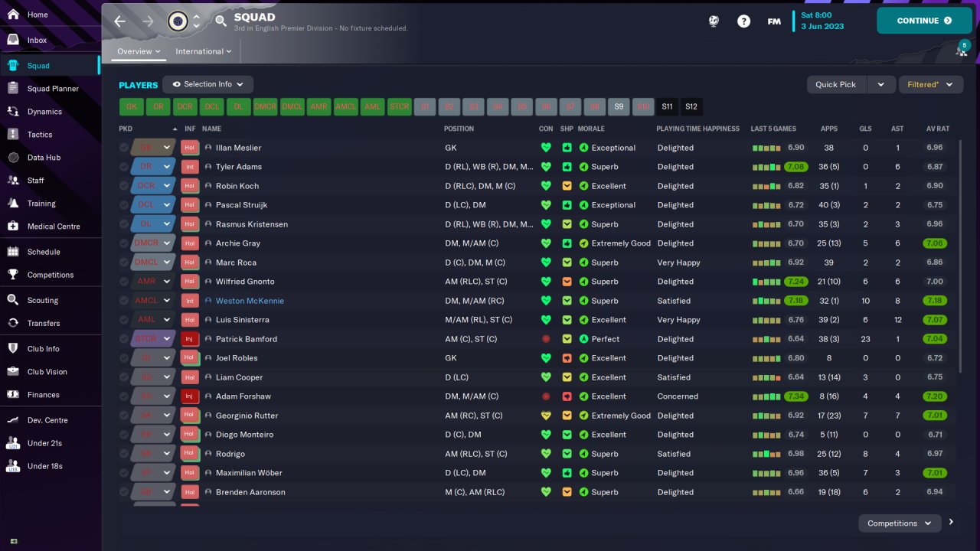Expand the Selection Info dropdown

point(208,84)
